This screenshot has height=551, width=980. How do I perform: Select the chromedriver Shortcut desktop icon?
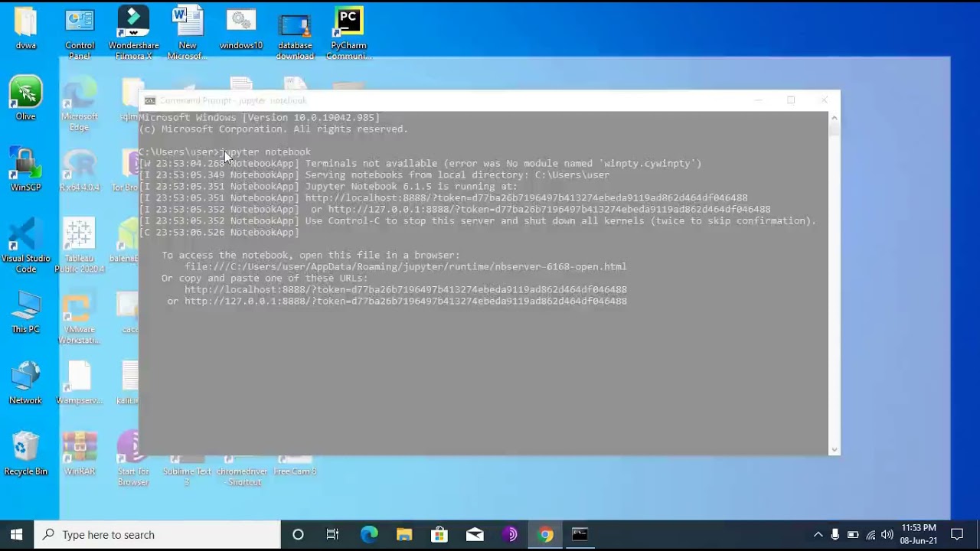241,471
